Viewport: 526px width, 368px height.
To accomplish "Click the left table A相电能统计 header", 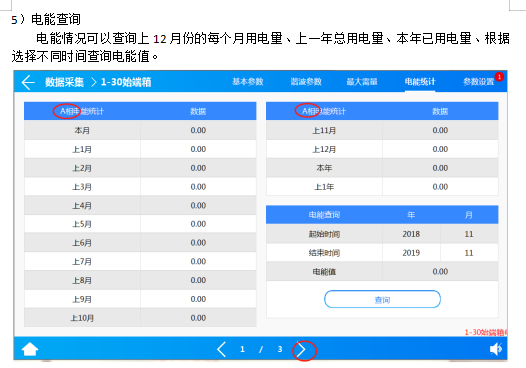I will tap(82, 111).
